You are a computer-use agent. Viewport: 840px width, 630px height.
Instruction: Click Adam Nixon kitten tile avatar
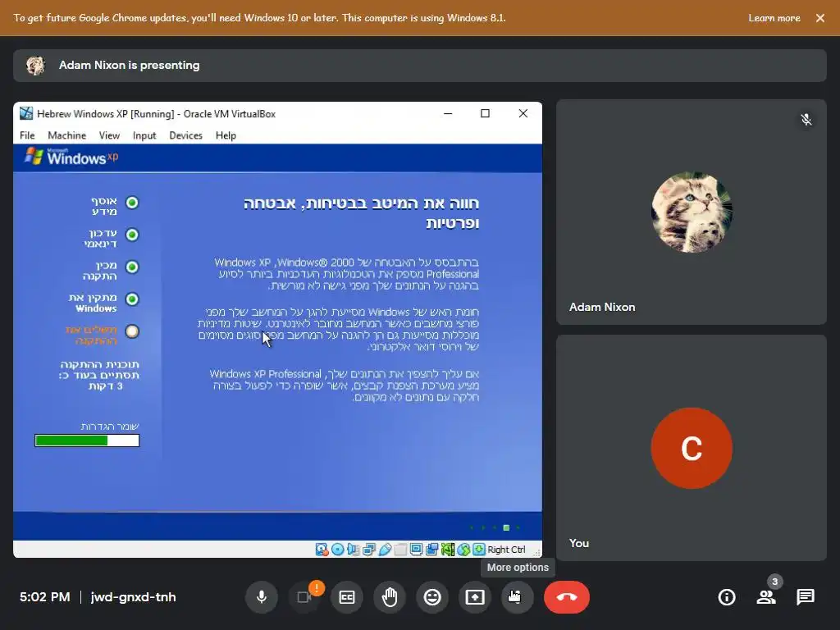coord(692,212)
